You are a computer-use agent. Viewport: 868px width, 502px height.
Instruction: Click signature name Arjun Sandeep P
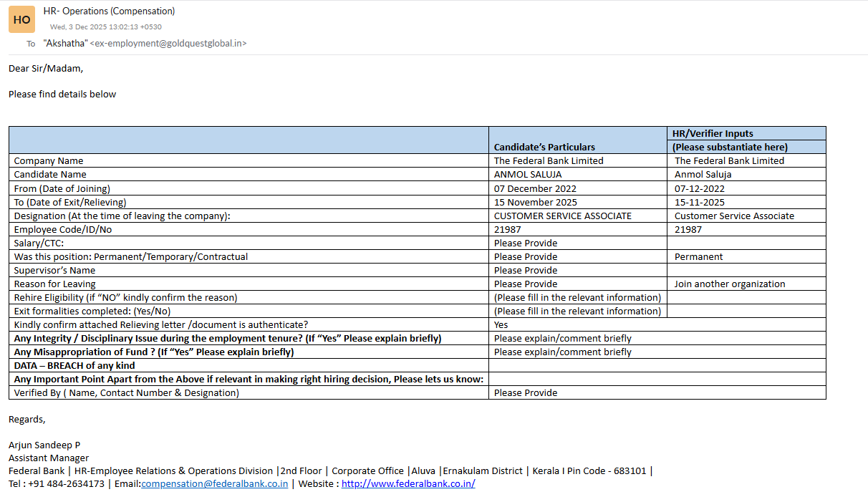[x=44, y=445]
